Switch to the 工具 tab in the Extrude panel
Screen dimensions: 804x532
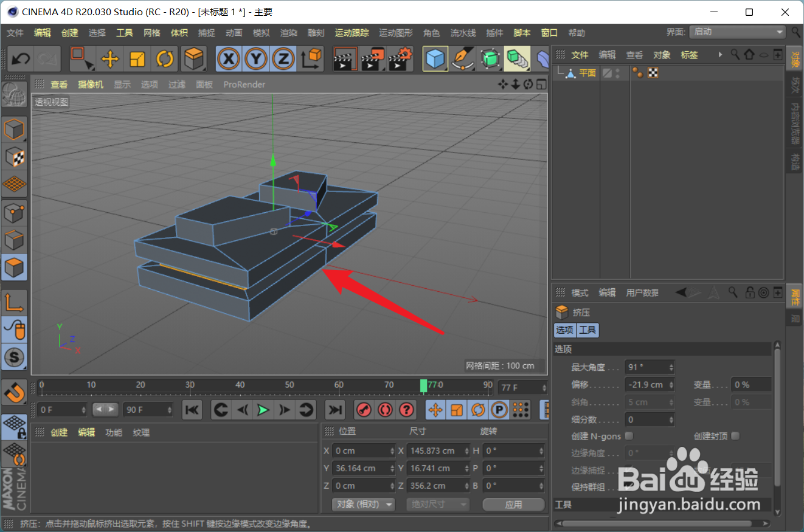coord(587,330)
